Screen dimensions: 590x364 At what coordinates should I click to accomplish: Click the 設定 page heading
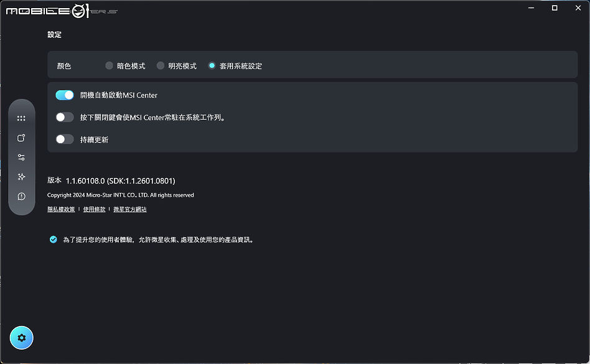[x=54, y=34]
